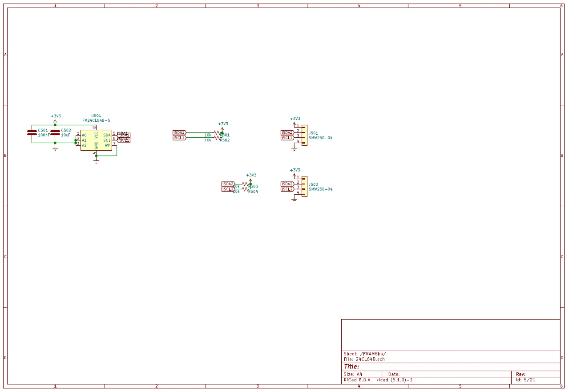Click the 'Id: 5/21' sheet number text
The image size is (569, 392).
[x=525, y=380]
